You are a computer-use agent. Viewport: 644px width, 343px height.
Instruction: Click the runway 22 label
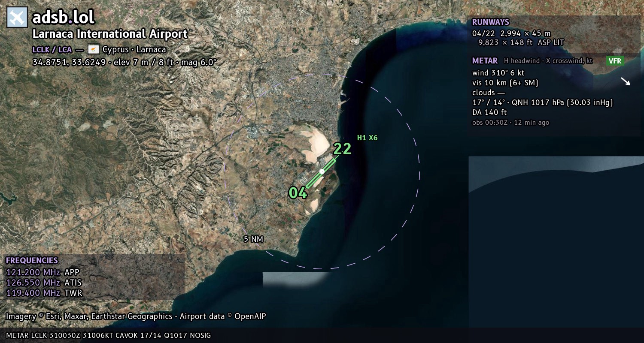pyautogui.click(x=342, y=149)
